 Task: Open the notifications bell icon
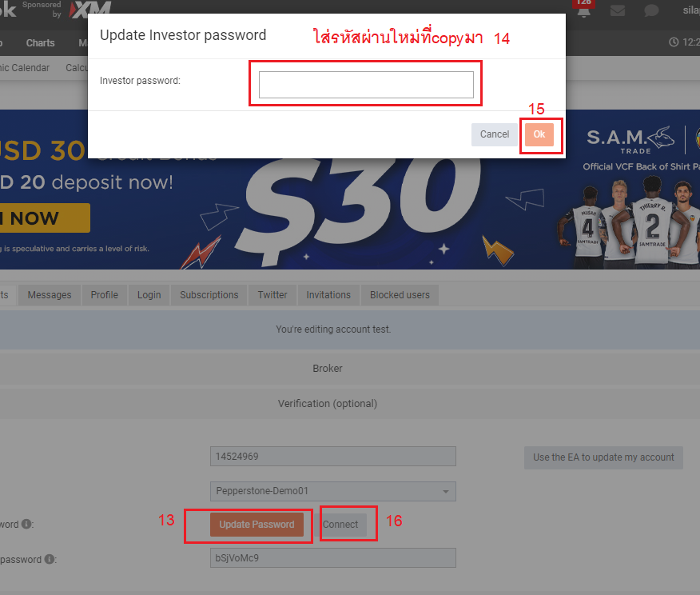click(x=583, y=11)
